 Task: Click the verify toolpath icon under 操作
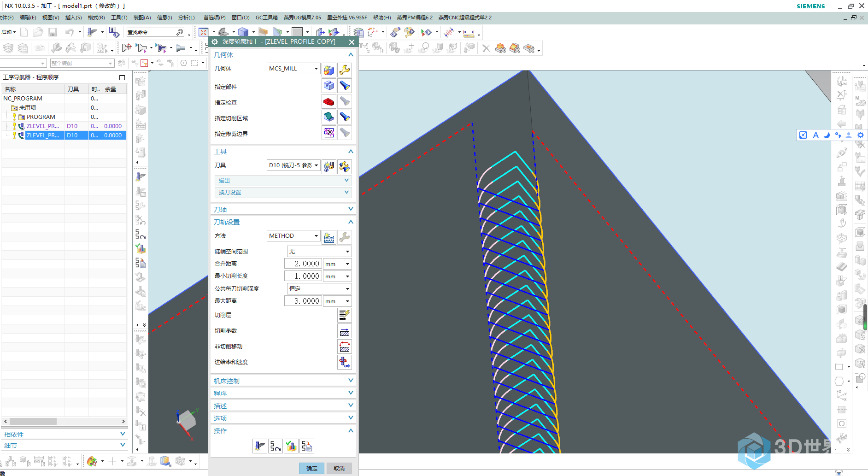291,446
